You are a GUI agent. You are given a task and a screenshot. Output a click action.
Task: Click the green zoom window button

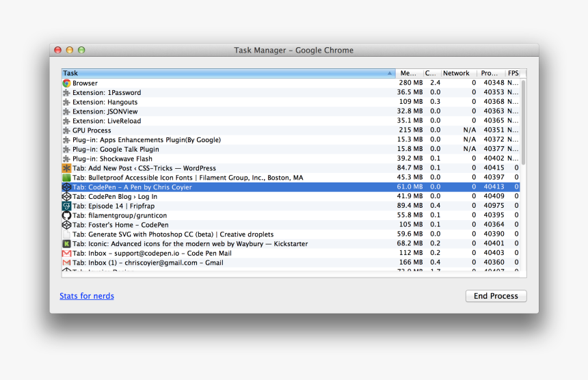tap(81, 50)
